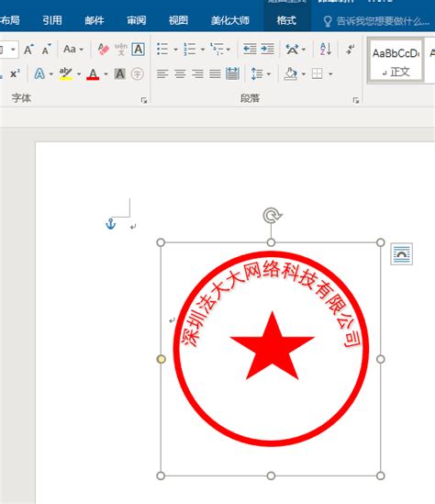Expand shading color dropdown arrow

pyautogui.click(x=304, y=74)
